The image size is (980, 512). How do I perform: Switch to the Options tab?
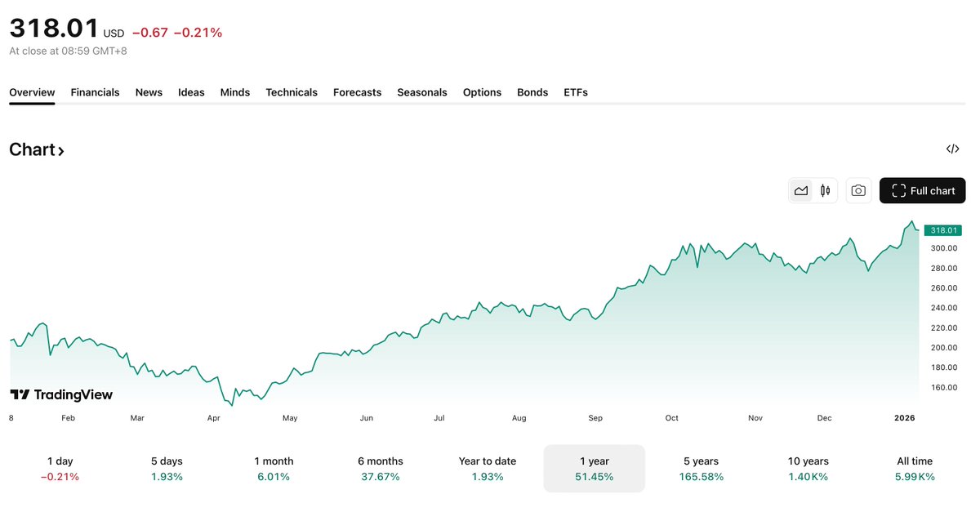482,92
